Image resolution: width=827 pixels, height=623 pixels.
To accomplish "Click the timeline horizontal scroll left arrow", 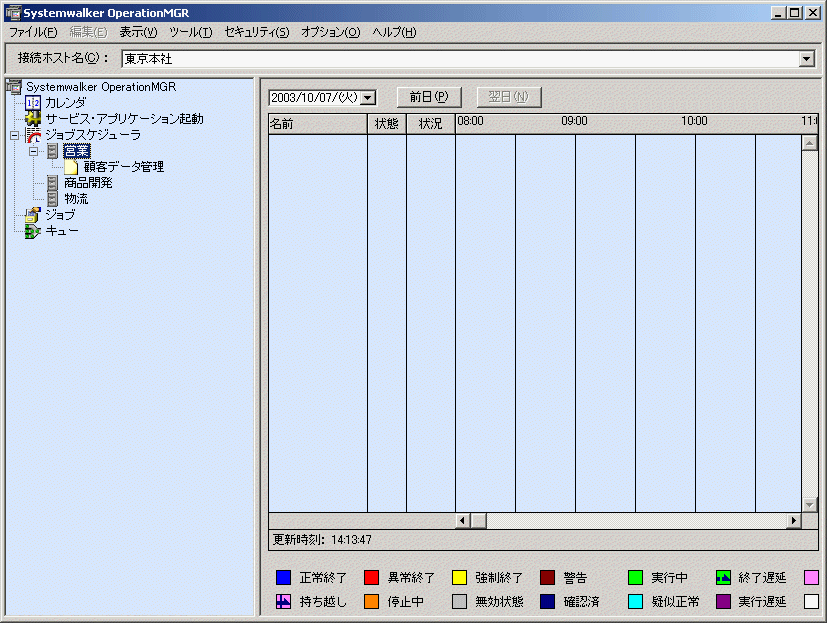I will coord(463,521).
